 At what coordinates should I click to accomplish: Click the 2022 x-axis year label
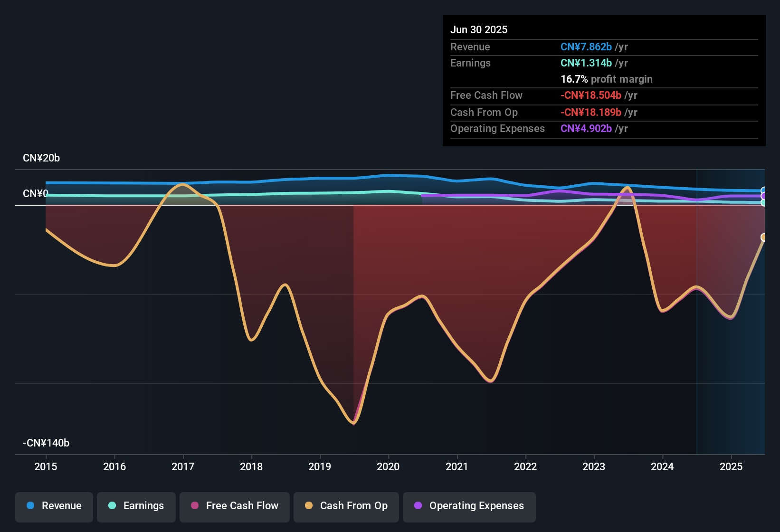pos(525,466)
